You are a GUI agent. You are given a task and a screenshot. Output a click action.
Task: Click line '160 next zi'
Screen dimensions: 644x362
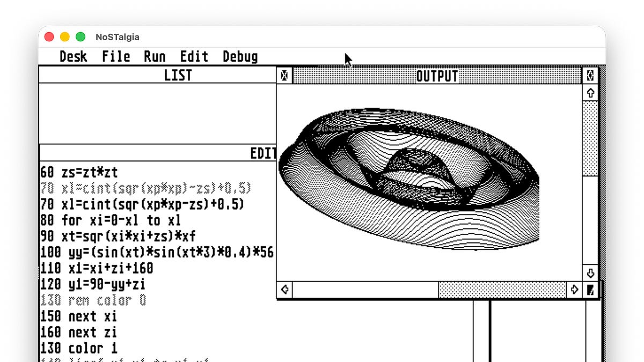pyautogui.click(x=79, y=332)
